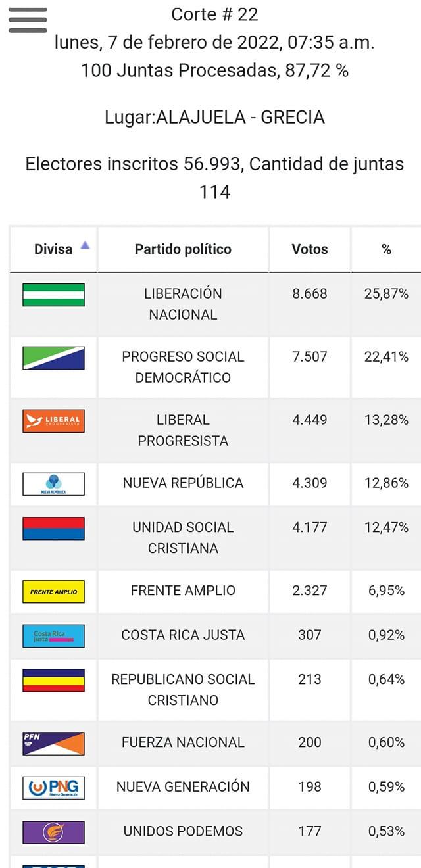This screenshot has width=421, height=868.
Task: Click the Costa Rica Justa logo
Action: [53, 636]
